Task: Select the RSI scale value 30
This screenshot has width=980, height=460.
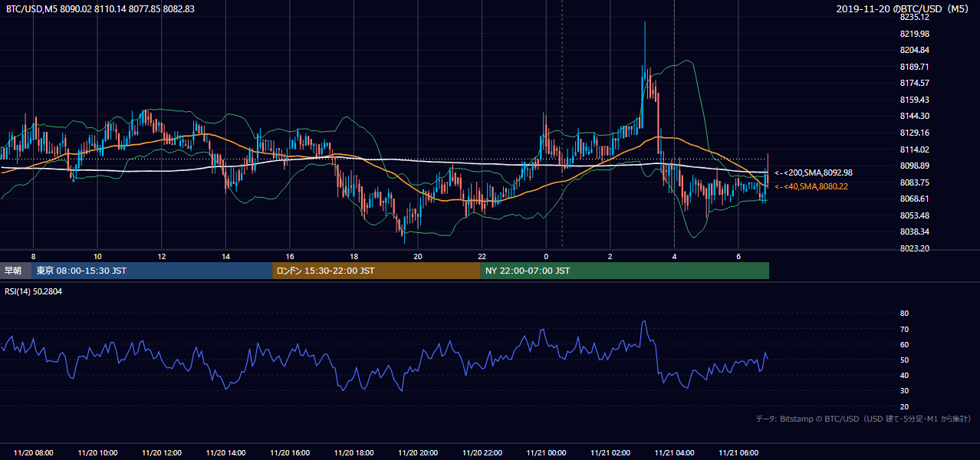Action: click(904, 391)
